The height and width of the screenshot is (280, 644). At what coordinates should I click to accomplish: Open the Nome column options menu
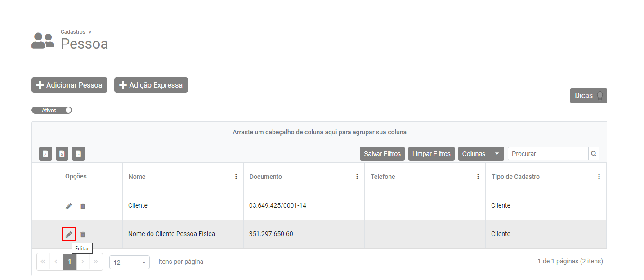(236, 177)
